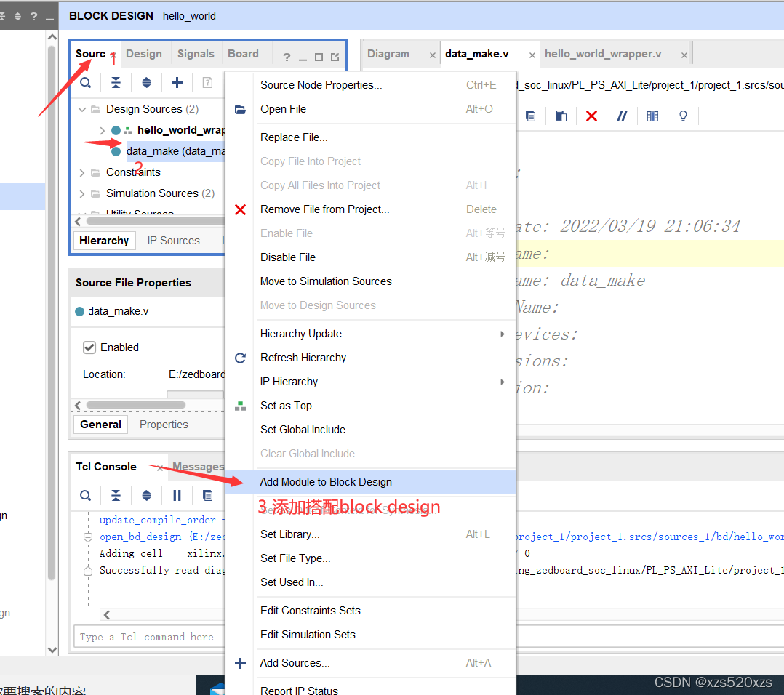Float the Sources panel

coord(335,57)
